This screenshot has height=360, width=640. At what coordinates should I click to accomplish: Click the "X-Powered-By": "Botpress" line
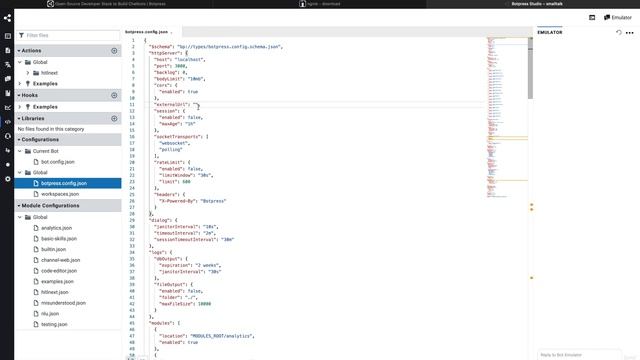(x=193, y=201)
